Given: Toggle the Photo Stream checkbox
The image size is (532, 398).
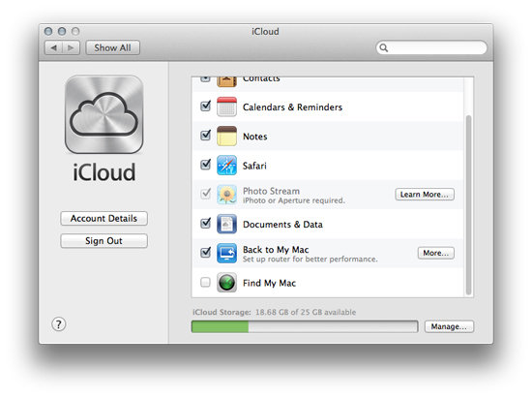Looking at the screenshot, I should pos(206,194).
